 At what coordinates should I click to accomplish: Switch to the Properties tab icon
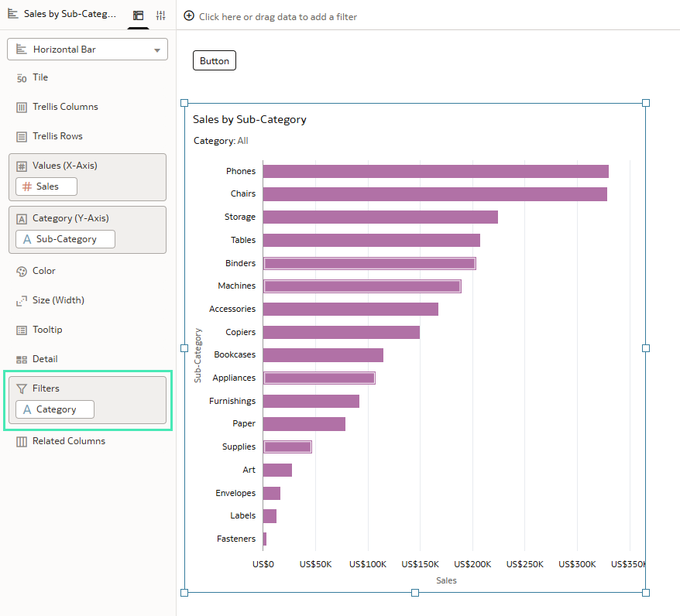tap(161, 15)
